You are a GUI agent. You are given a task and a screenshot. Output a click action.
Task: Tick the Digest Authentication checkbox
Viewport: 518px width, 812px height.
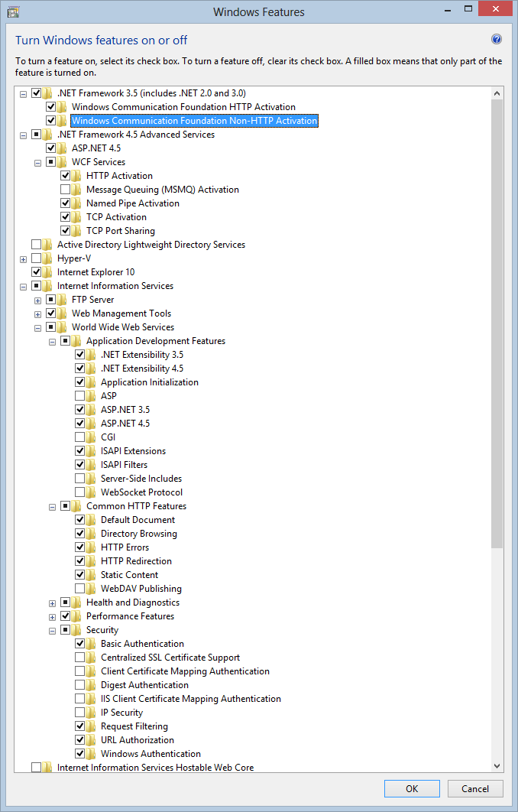[80, 685]
